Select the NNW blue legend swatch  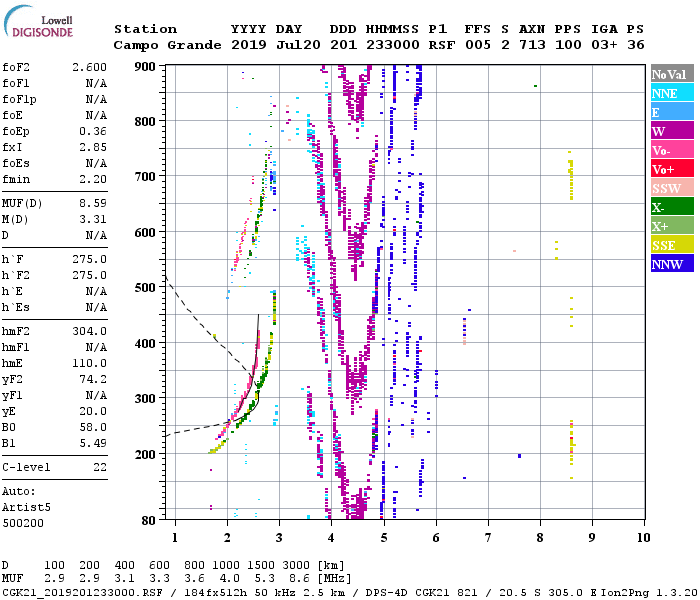[672, 264]
